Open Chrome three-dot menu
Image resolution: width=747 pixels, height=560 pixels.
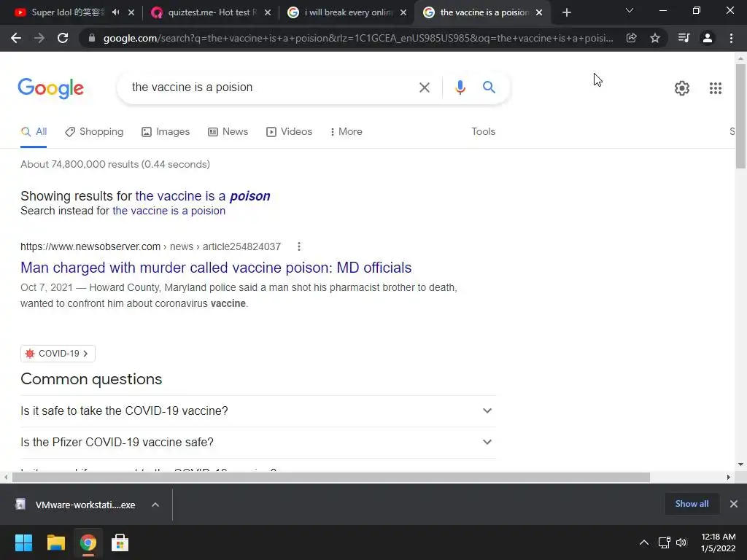(731, 38)
